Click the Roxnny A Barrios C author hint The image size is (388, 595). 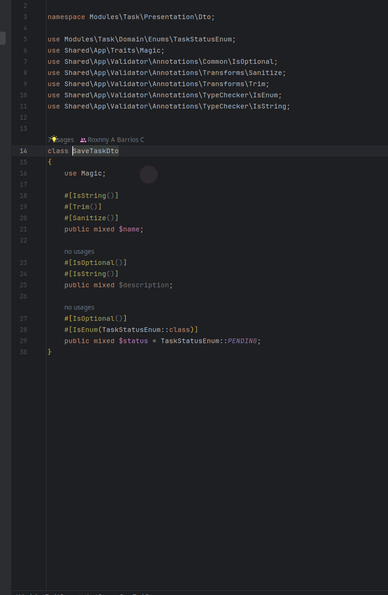116,140
